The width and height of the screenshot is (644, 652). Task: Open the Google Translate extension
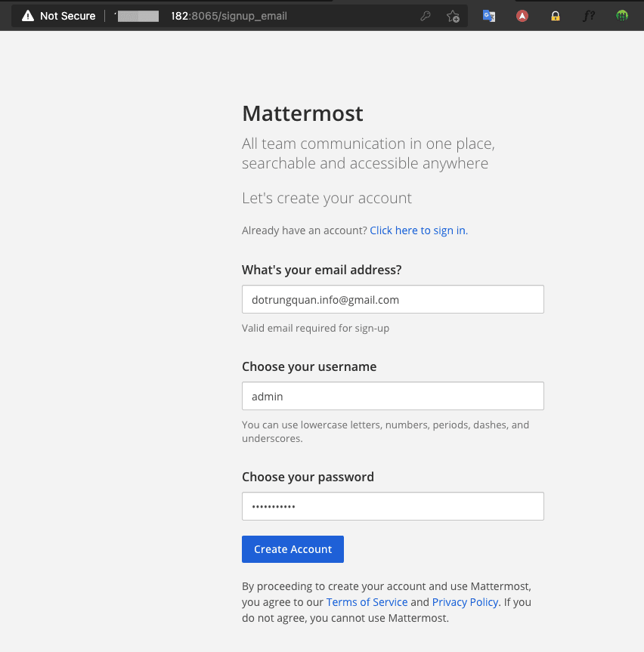(x=489, y=16)
